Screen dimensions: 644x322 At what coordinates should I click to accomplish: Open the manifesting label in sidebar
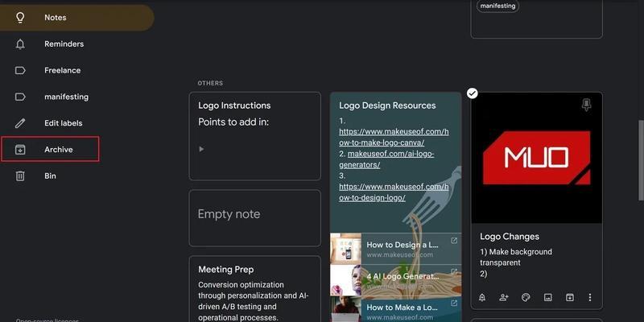tap(66, 97)
